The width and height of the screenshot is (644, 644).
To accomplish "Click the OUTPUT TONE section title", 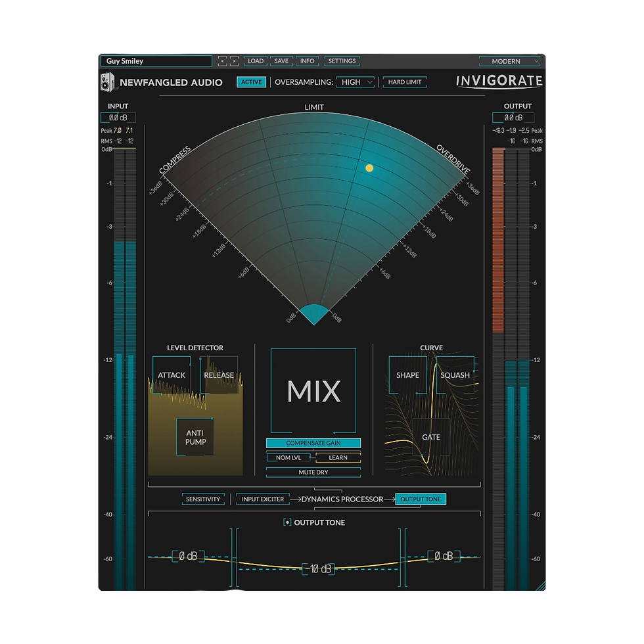I will [319, 522].
